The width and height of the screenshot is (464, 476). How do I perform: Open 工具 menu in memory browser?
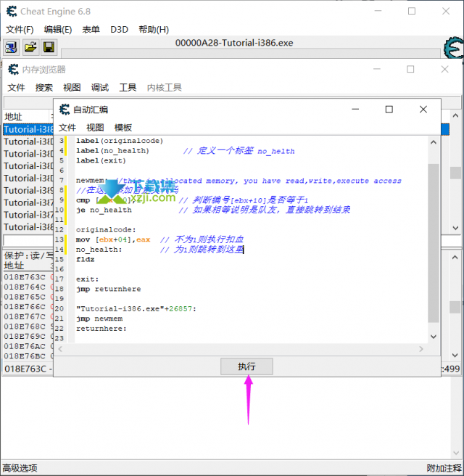click(128, 88)
